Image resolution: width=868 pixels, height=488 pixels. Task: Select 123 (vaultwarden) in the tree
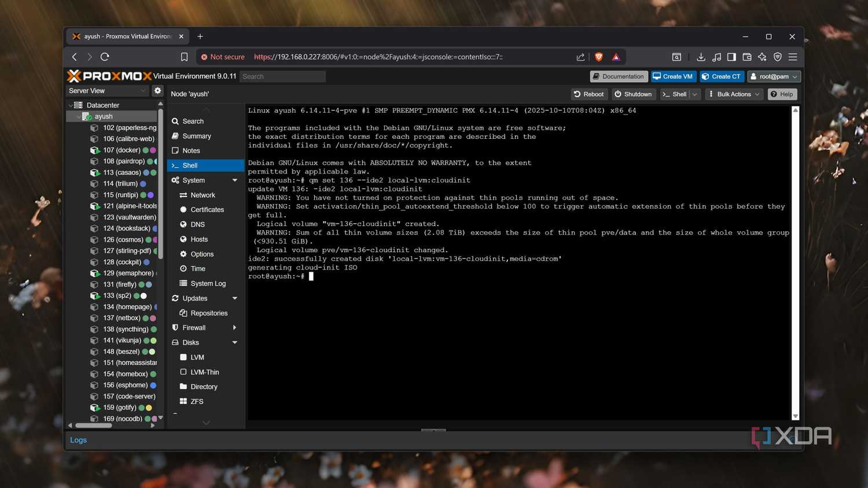[x=129, y=217]
